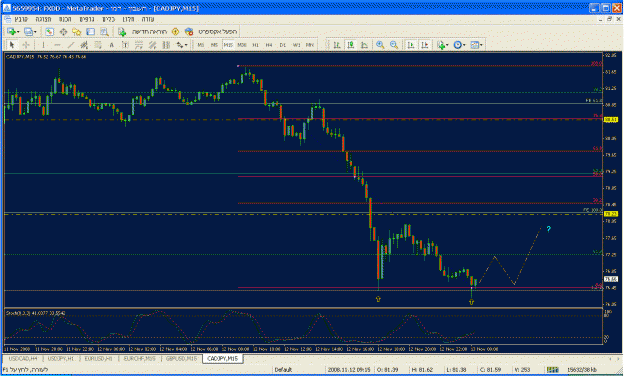Click the cyan question mark on chart
The height and width of the screenshot is (376, 625).
[x=549, y=229]
